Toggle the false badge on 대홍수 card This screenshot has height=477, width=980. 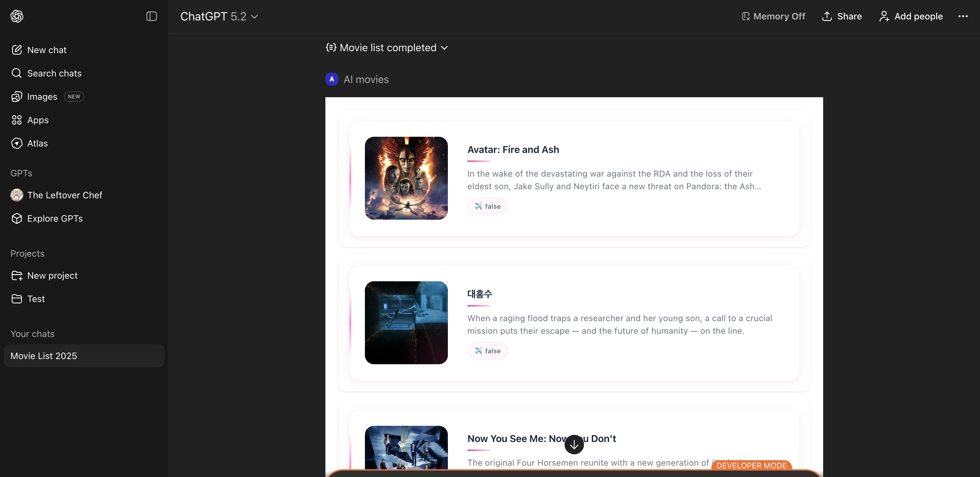(487, 350)
